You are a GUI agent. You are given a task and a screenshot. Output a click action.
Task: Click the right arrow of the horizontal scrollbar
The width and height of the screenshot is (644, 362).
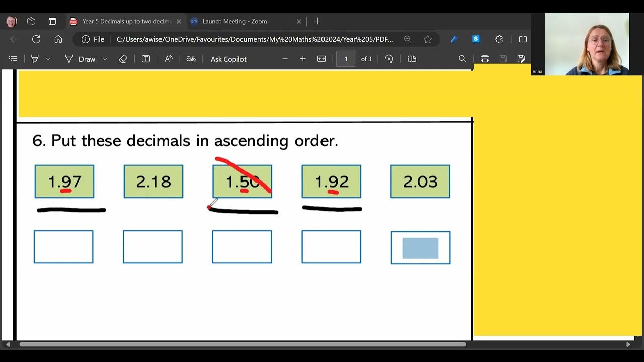[628, 344]
